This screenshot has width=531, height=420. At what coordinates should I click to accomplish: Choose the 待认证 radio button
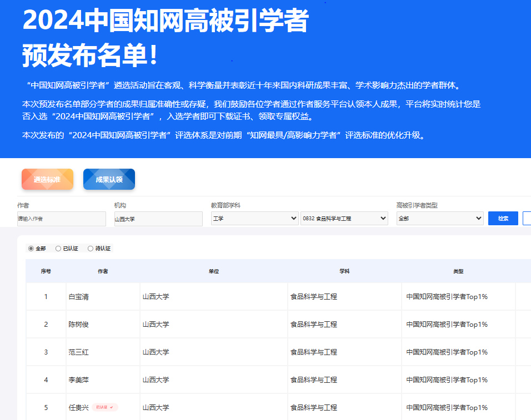(x=91, y=249)
